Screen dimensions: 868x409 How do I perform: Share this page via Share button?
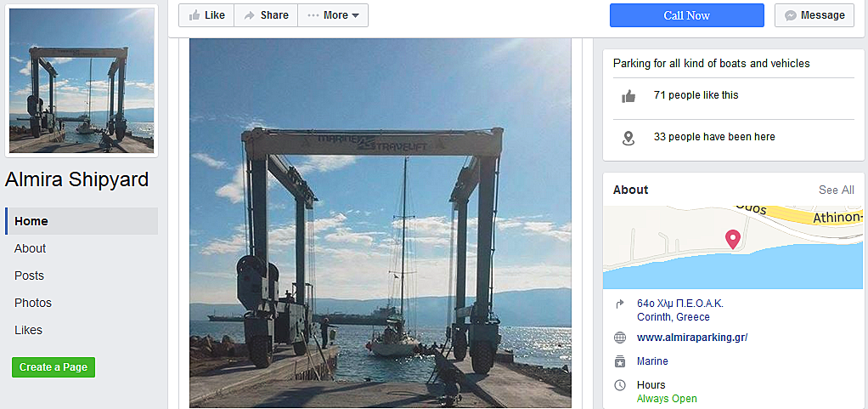[267, 15]
